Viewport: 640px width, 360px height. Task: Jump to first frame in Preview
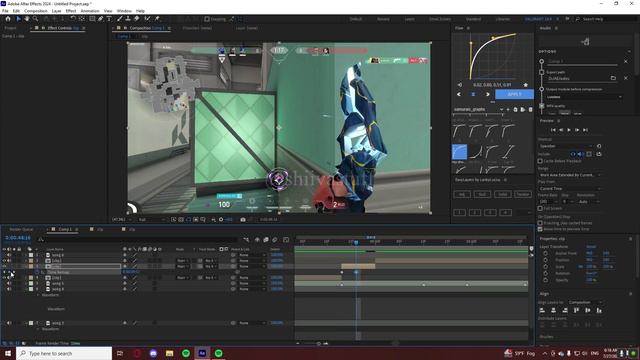pos(553,130)
